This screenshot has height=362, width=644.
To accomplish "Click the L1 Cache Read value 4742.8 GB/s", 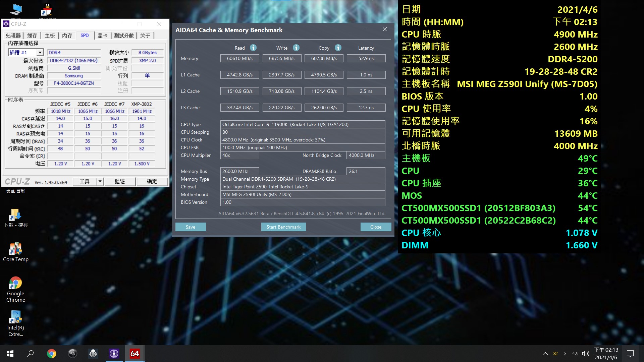I will 239,75.
